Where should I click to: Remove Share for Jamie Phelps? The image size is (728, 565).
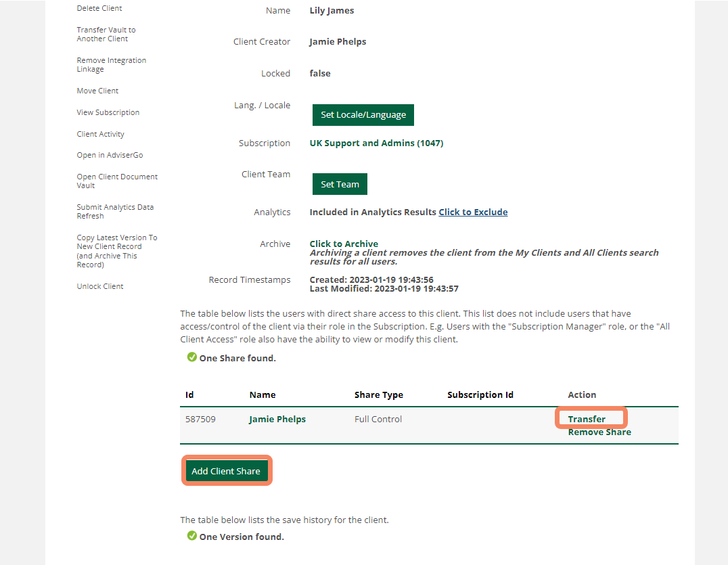[599, 432]
